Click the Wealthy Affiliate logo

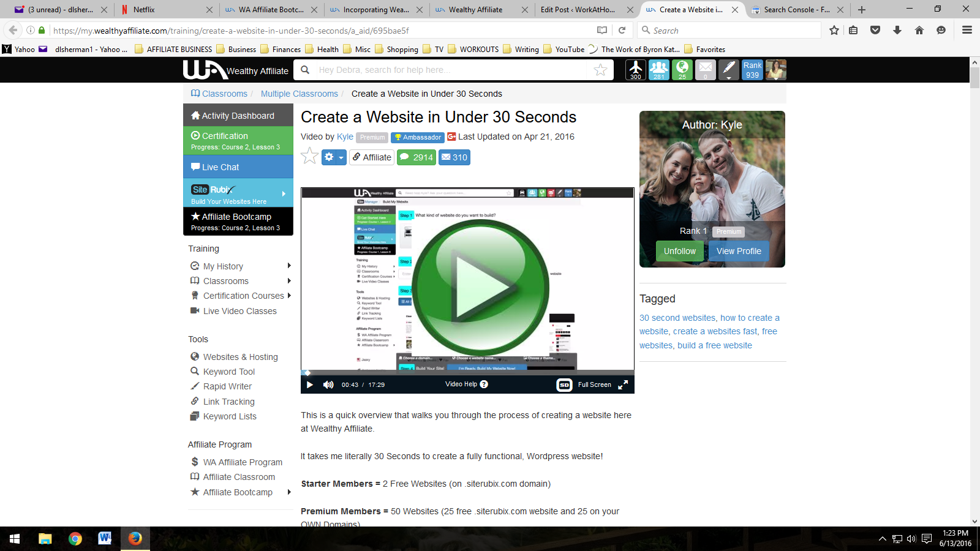coord(236,70)
